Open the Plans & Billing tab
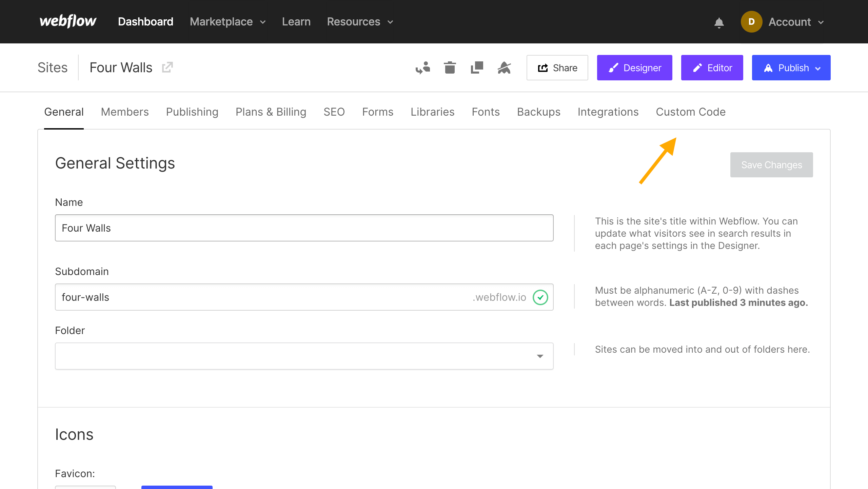The width and height of the screenshot is (868, 489). pyautogui.click(x=271, y=112)
